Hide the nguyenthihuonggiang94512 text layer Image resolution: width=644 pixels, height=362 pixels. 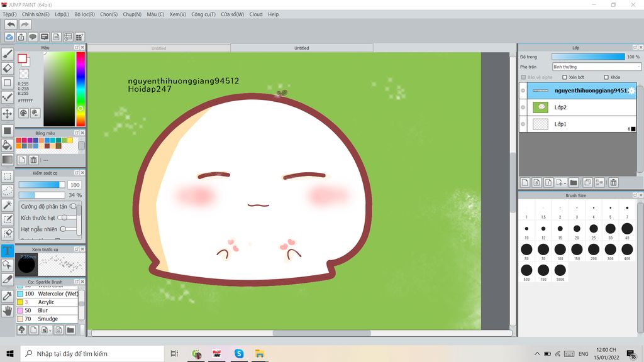point(523,90)
